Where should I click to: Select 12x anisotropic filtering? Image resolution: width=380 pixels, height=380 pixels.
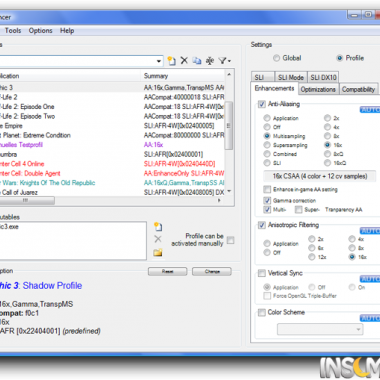[x=312, y=257]
